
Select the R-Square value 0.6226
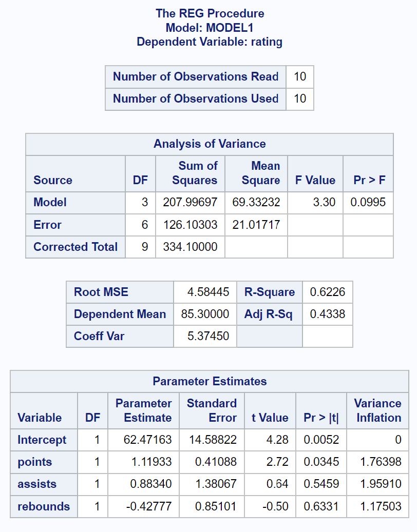click(x=327, y=292)
